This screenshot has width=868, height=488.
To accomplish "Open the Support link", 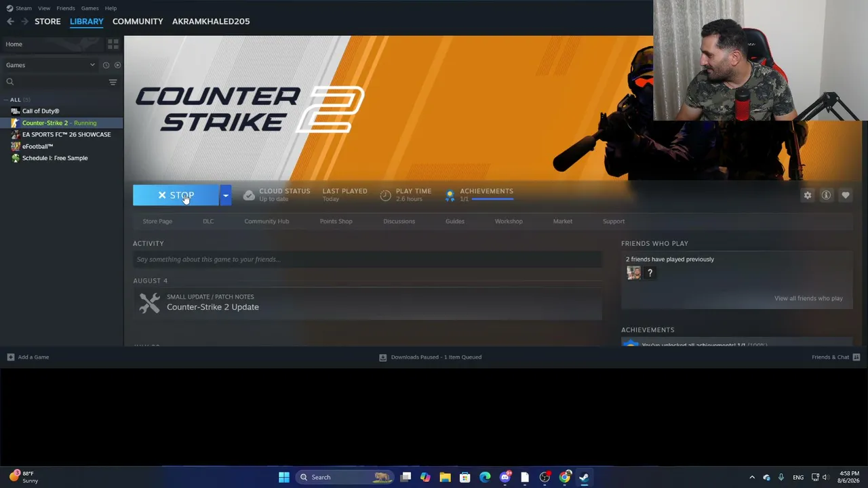I will (x=614, y=221).
